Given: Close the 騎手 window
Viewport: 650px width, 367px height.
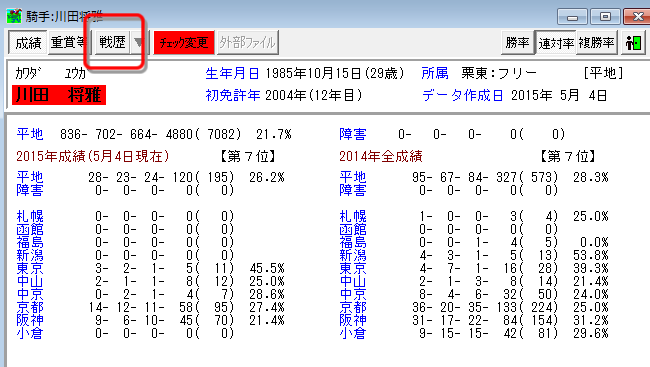Looking at the screenshot, I should coord(637,17).
